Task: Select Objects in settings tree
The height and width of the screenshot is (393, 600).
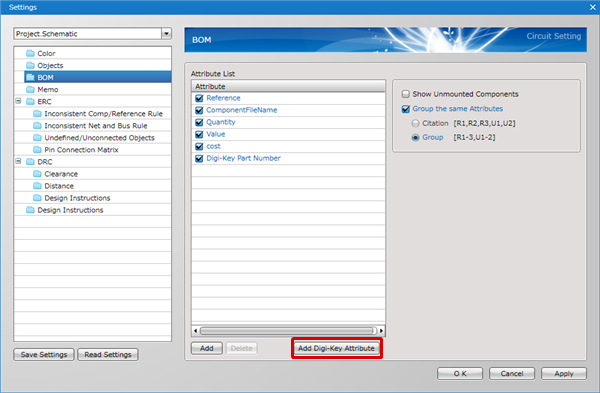Action: coord(50,65)
